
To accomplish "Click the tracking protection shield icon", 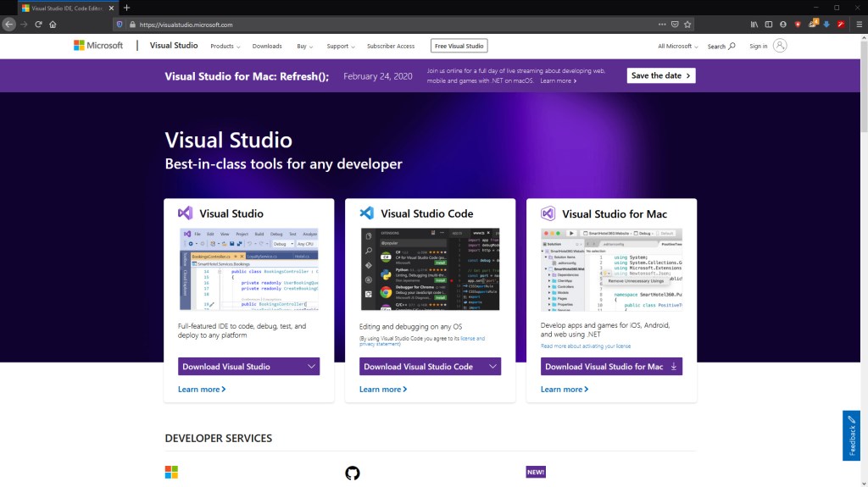I will tap(120, 25).
